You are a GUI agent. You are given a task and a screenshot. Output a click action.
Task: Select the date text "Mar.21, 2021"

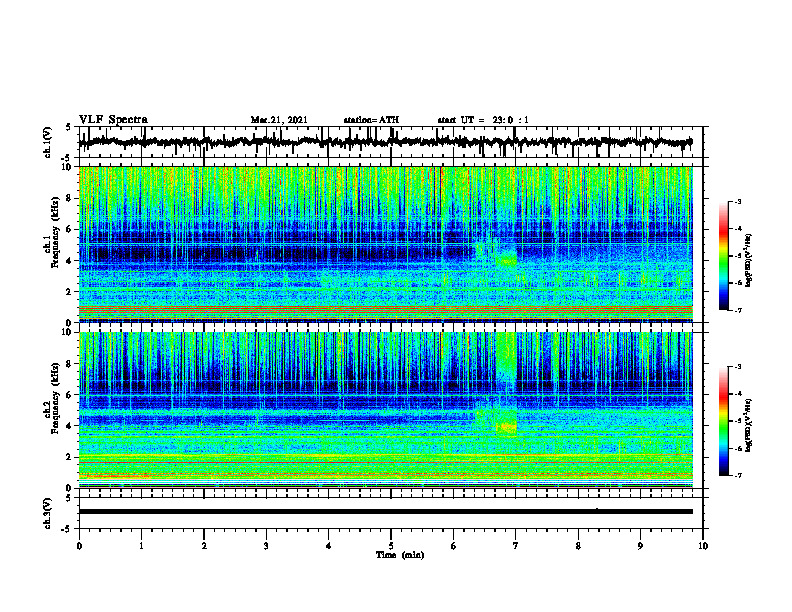tap(279, 120)
